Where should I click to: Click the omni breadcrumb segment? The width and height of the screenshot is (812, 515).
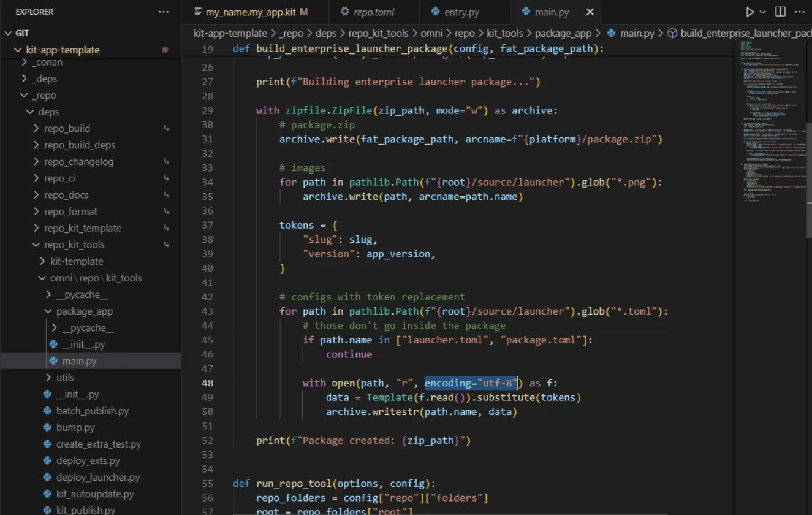(433, 33)
